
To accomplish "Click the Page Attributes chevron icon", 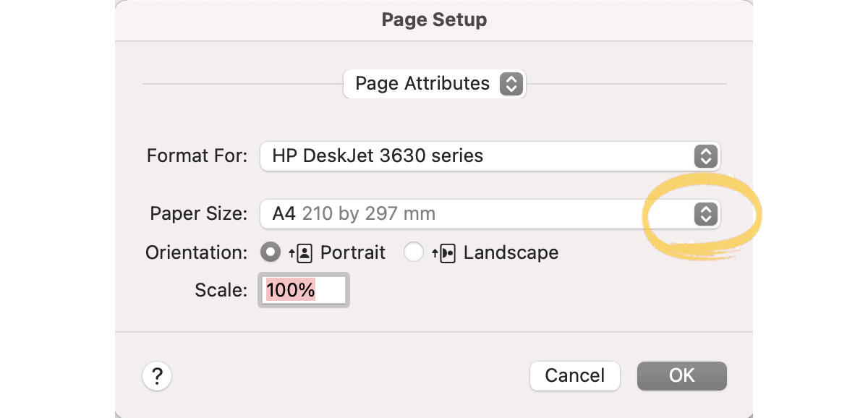I will [511, 84].
